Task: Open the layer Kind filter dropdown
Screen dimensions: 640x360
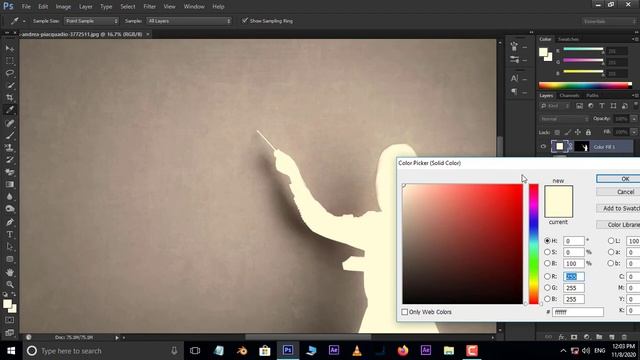Action: point(554,106)
